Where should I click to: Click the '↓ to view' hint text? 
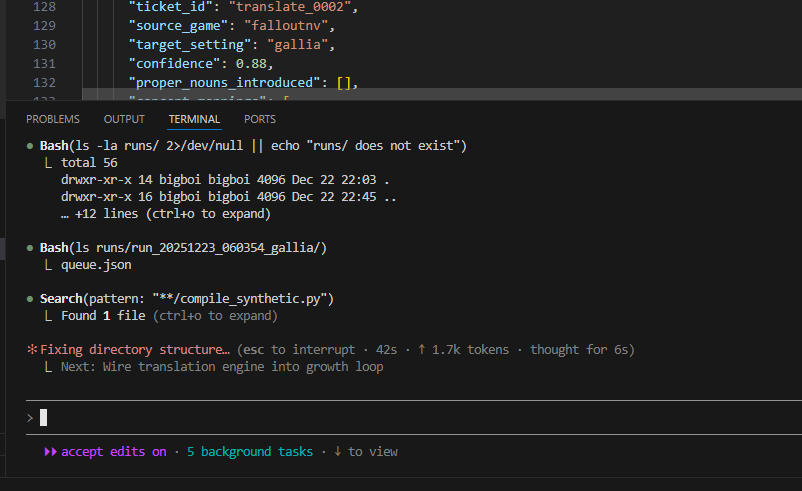(366, 452)
